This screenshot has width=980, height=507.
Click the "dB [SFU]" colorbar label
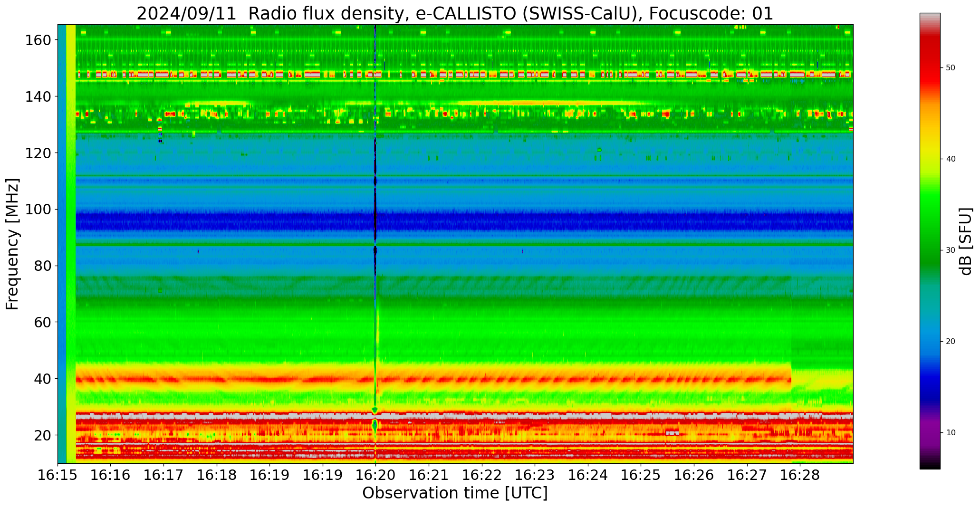click(965, 241)
